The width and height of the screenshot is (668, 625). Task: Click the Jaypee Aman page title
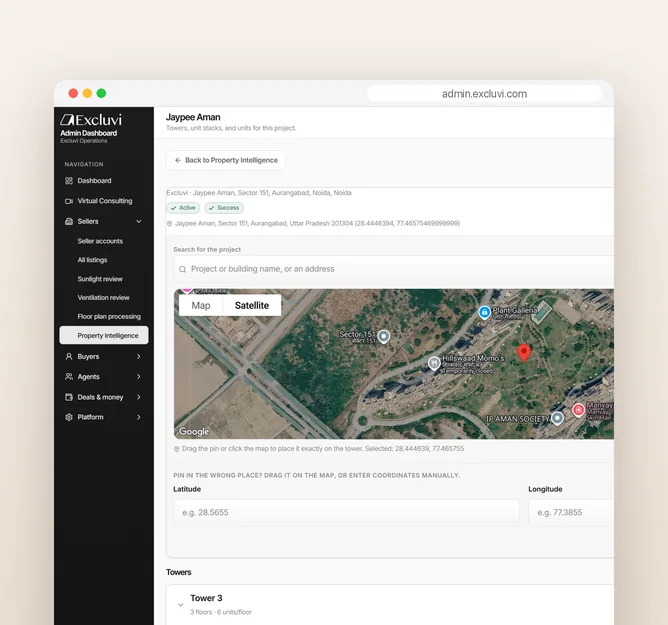(193, 117)
